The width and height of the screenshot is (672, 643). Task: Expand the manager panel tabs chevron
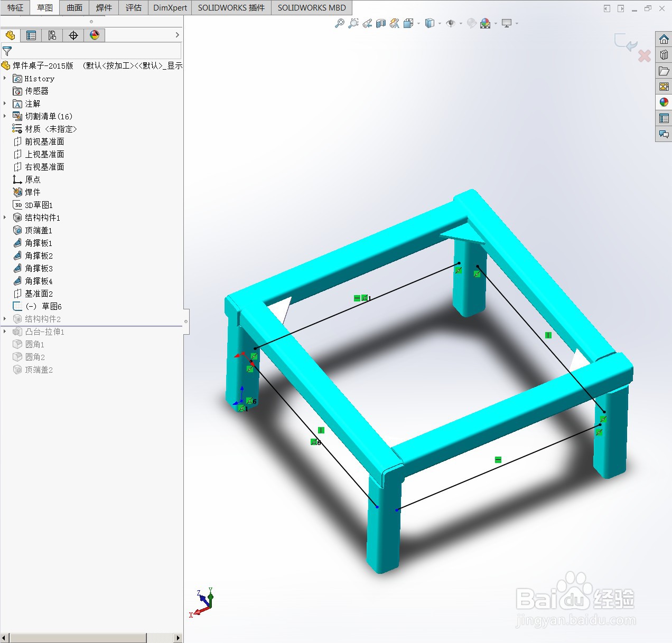(178, 35)
